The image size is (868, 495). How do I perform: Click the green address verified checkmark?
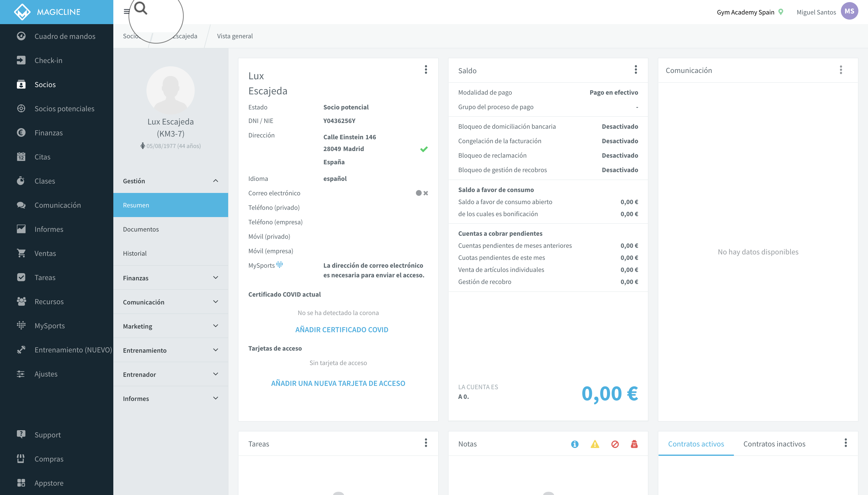[424, 149]
